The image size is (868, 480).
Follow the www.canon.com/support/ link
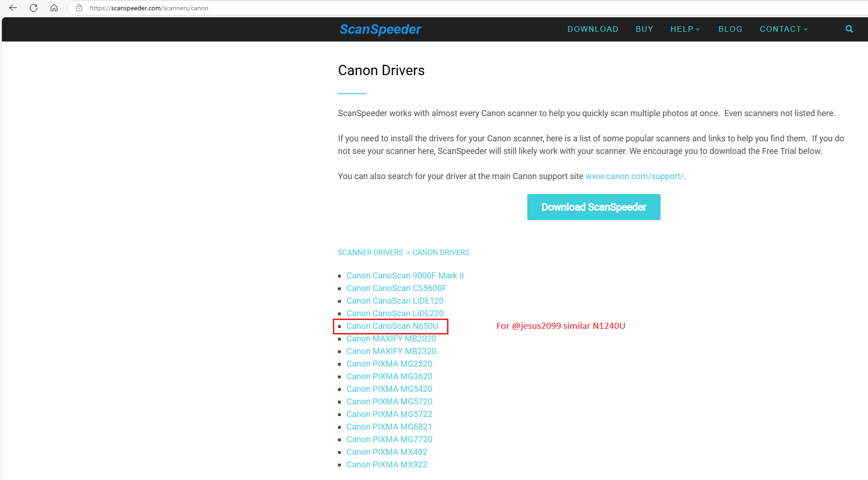[x=634, y=176]
